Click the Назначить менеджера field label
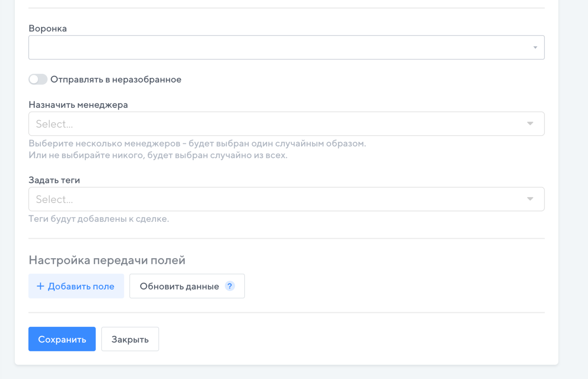Image resolution: width=588 pixels, height=379 pixels. (x=78, y=105)
